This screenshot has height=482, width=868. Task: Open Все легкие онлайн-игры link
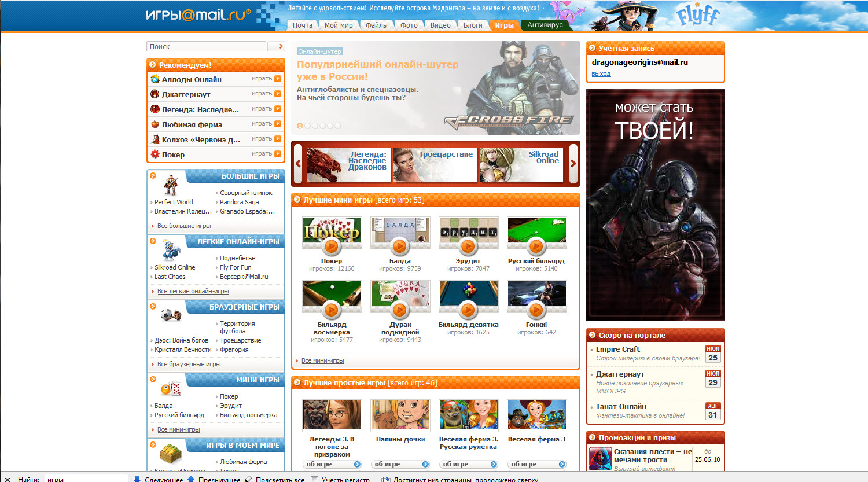pos(193,291)
